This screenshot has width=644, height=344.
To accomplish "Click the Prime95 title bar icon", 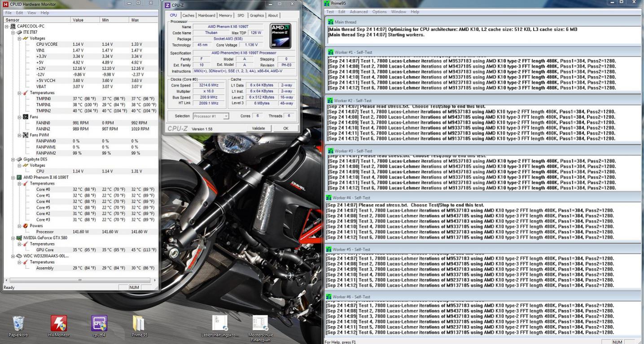I will tap(327, 4).
